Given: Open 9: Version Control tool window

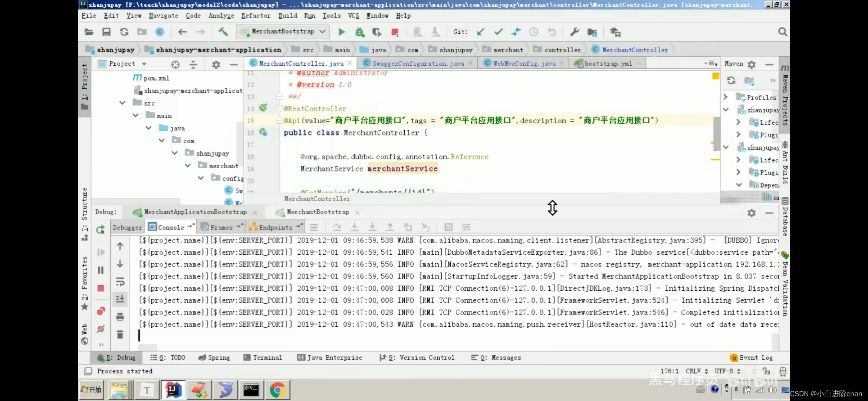Looking at the screenshot, I should pos(417,358).
